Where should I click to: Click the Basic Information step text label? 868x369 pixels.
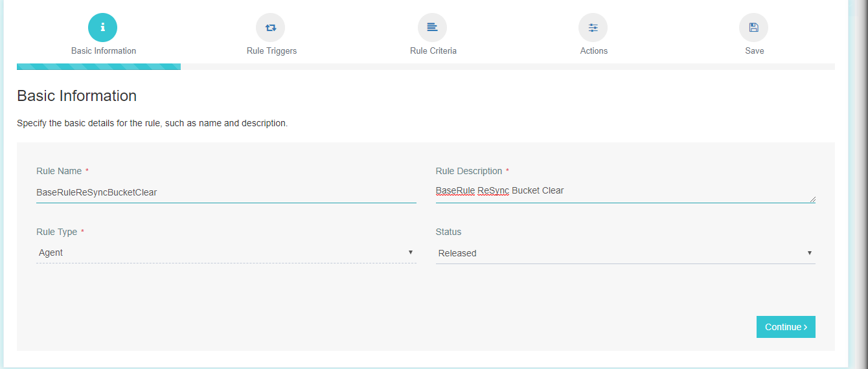(104, 50)
